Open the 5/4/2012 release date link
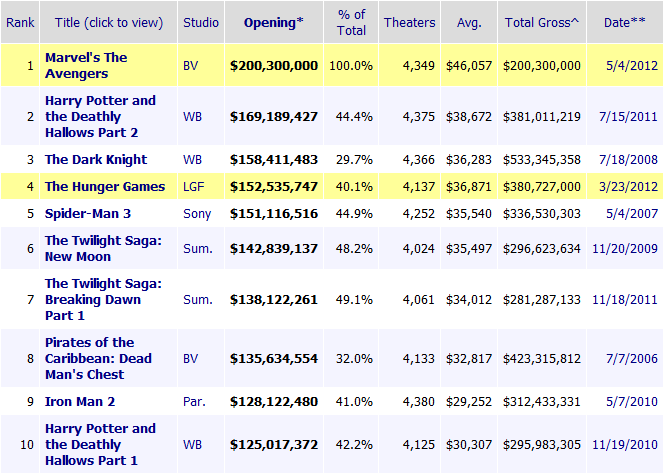Image resolution: width=664 pixels, height=474 pixels. (632, 66)
